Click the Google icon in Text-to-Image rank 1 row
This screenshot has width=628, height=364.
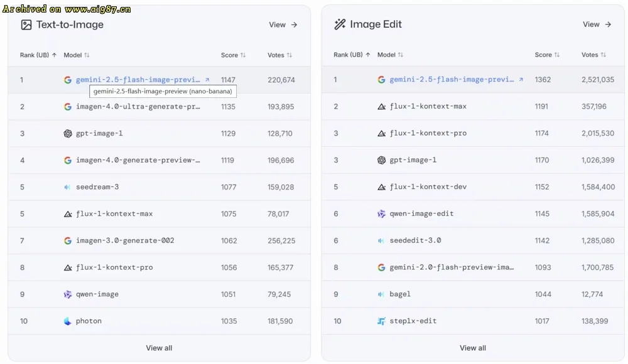tap(68, 80)
